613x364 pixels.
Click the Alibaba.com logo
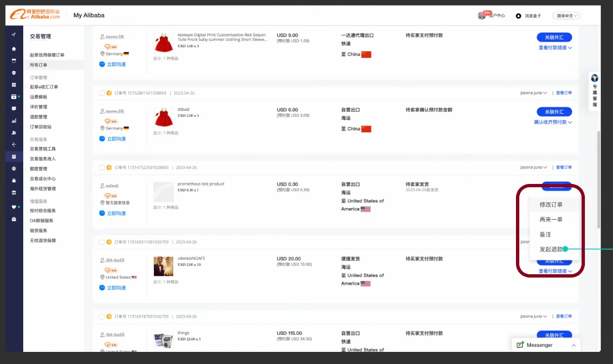35,14
